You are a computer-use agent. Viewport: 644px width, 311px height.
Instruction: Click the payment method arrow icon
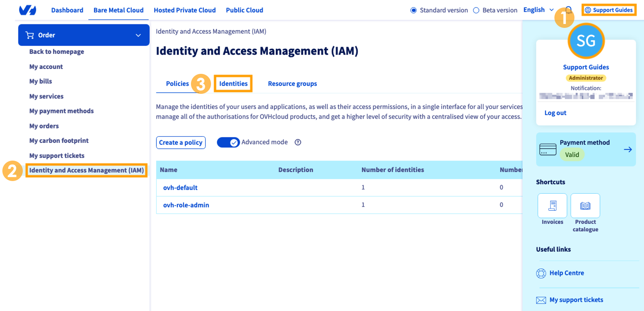click(x=628, y=149)
